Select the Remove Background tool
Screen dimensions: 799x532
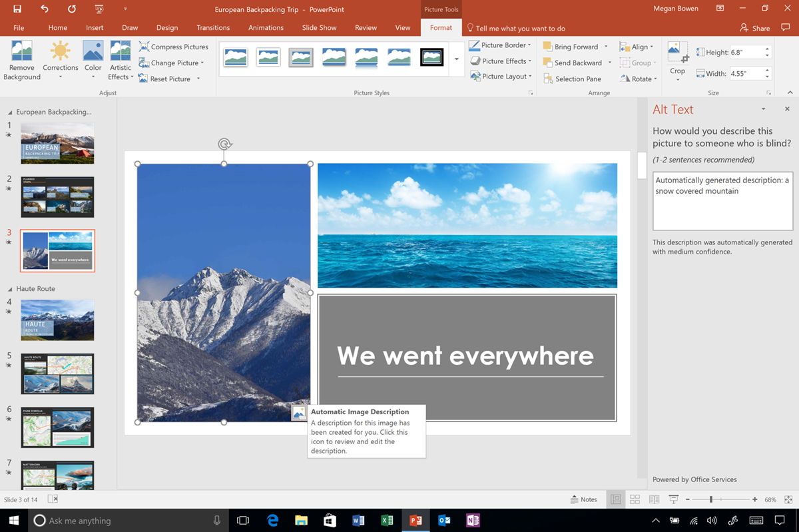[21, 59]
